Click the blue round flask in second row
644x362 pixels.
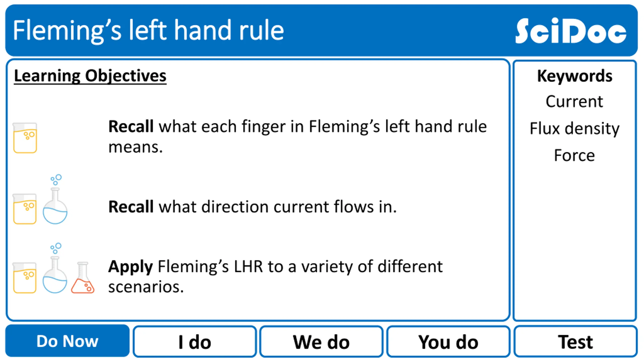point(55,206)
